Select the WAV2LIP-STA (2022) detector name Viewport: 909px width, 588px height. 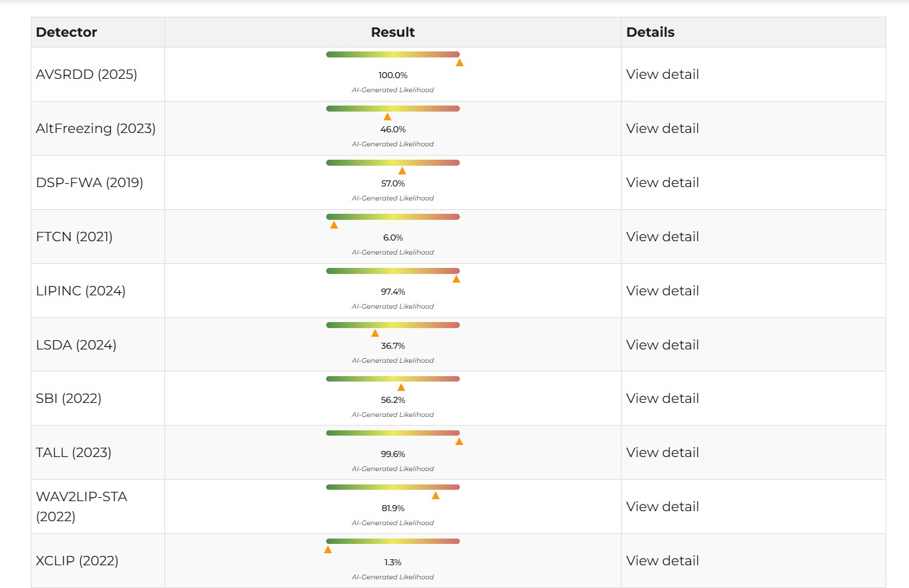click(x=82, y=506)
